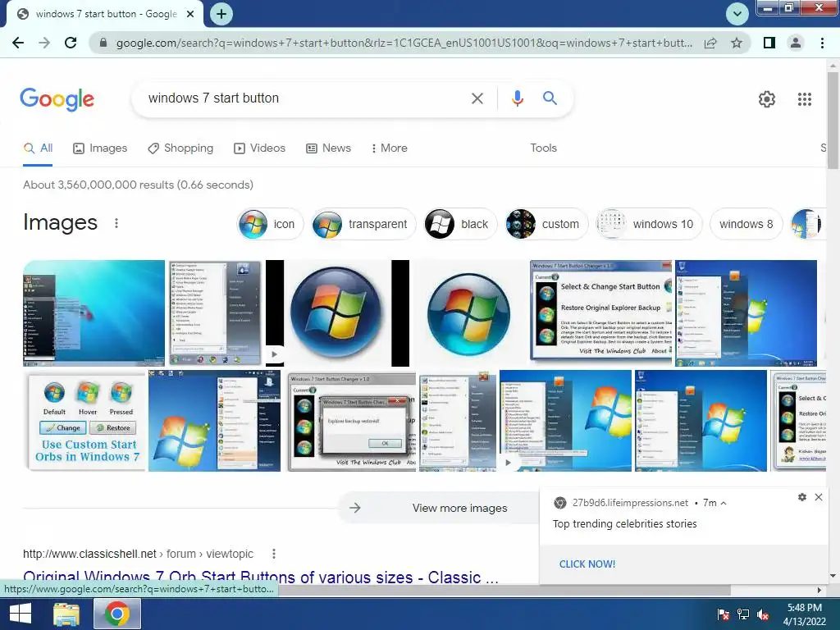Bookmark this page with the star icon
This screenshot has width=840, height=630.
click(x=737, y=43)
